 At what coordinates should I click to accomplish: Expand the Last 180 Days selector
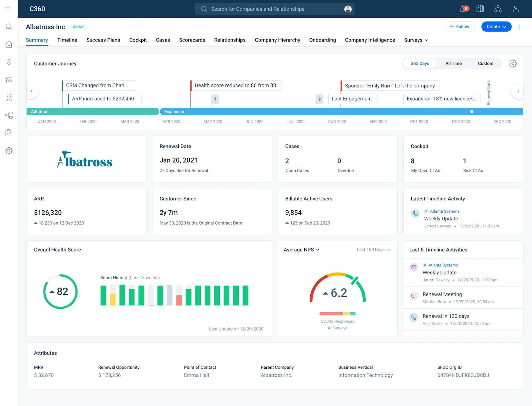pos(373,250)
